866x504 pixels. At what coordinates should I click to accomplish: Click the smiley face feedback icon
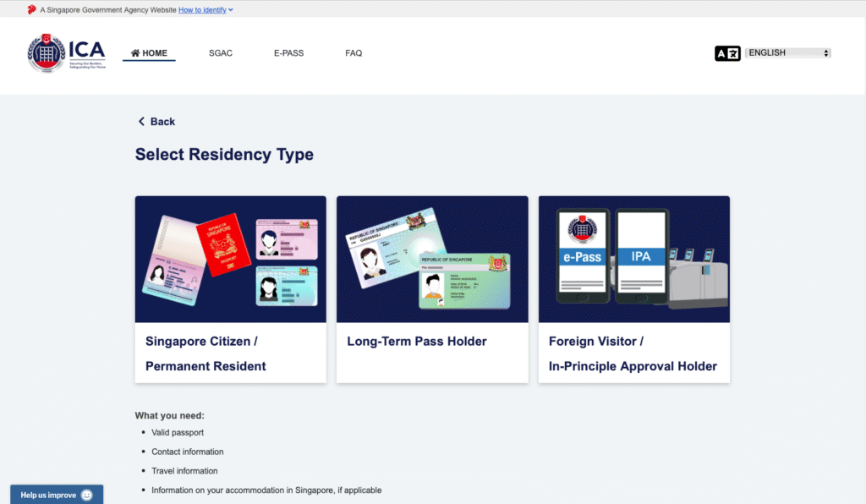click(x=86, y=496)
